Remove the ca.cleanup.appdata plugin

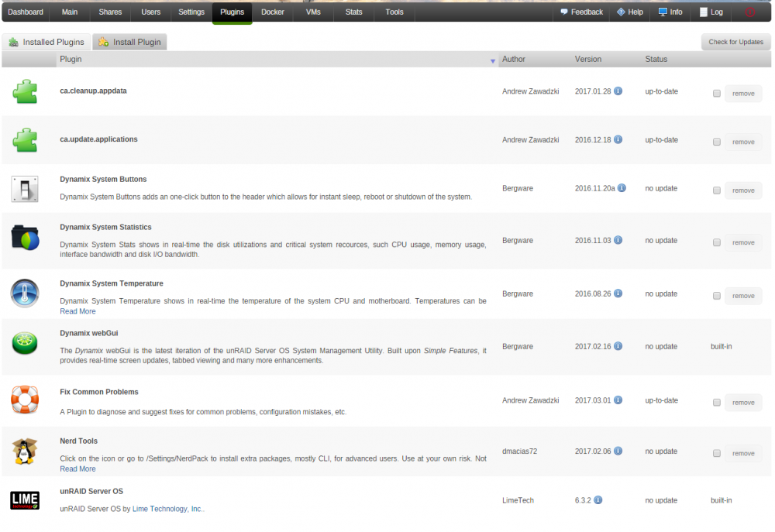743,94
